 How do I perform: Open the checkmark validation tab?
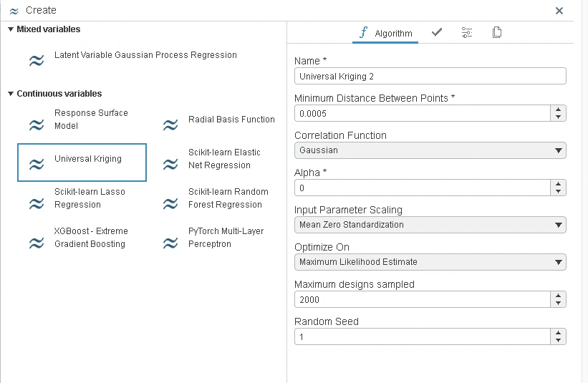tap(437, 32)
